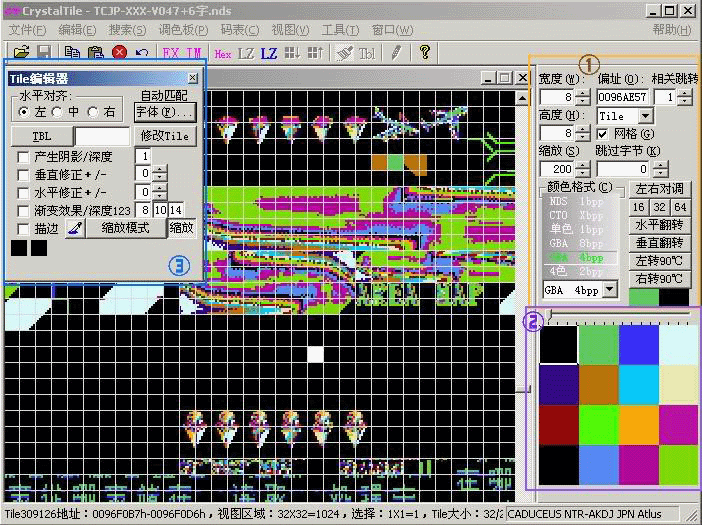Enable 产生阴影/深度 checkbox
702x525 pixels.
point(23,157)
